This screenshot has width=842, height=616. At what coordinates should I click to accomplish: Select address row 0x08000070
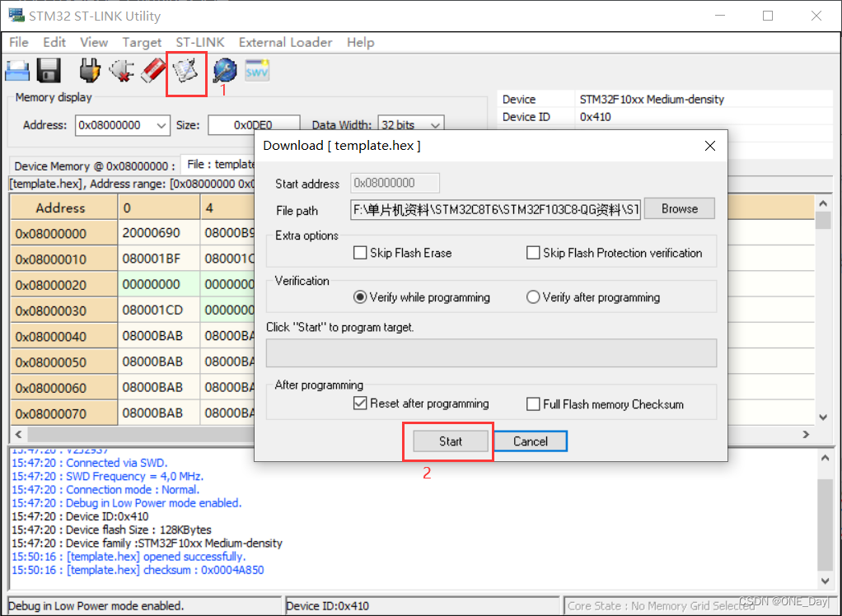click(x=64, y=413)
